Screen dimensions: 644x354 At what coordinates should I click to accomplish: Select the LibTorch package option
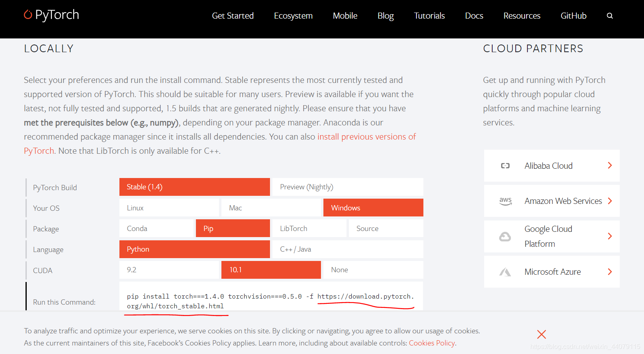tap(309, 228)
